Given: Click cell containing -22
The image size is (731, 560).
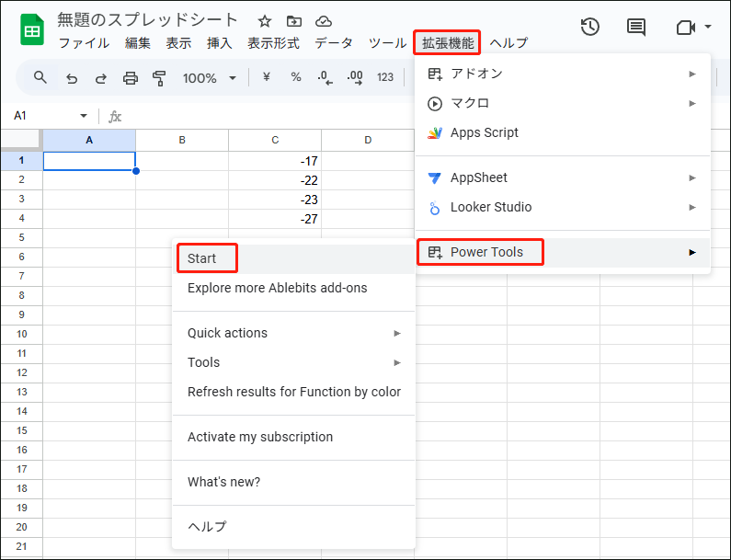Looking at the screenshot, I should coord(275,180).
